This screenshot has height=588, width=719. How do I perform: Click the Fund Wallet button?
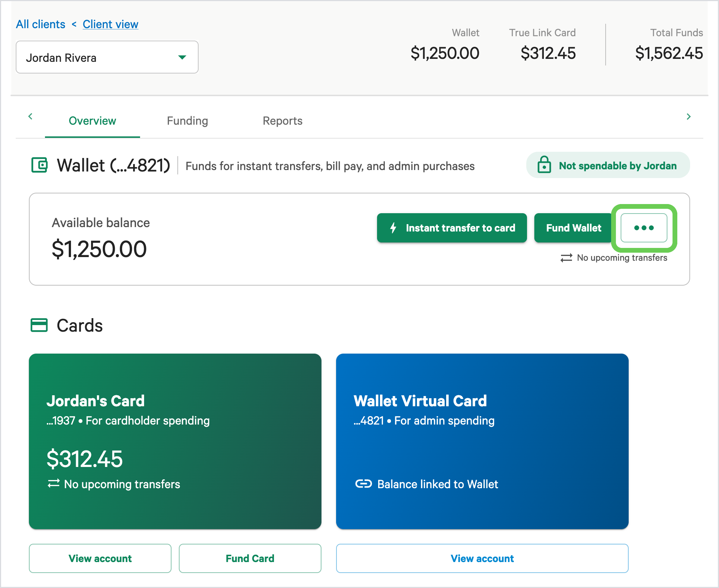click(574, 228)
